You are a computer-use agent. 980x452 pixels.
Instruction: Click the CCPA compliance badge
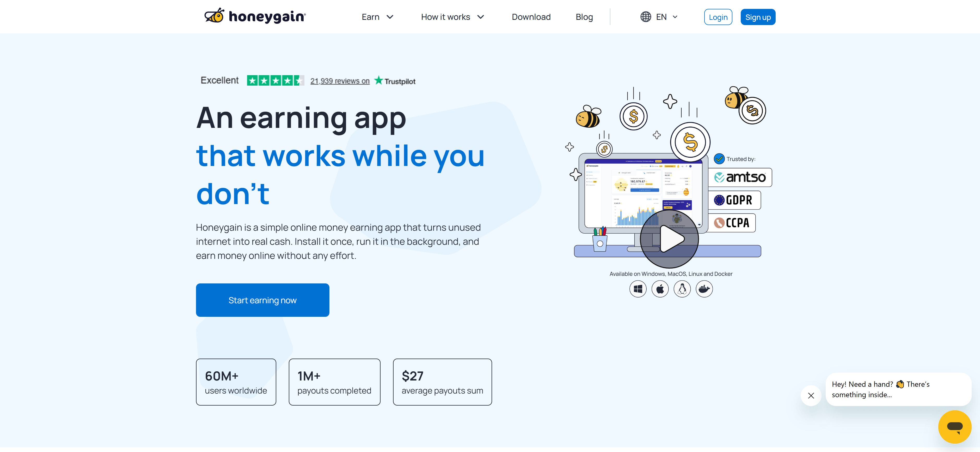[732, 223]
